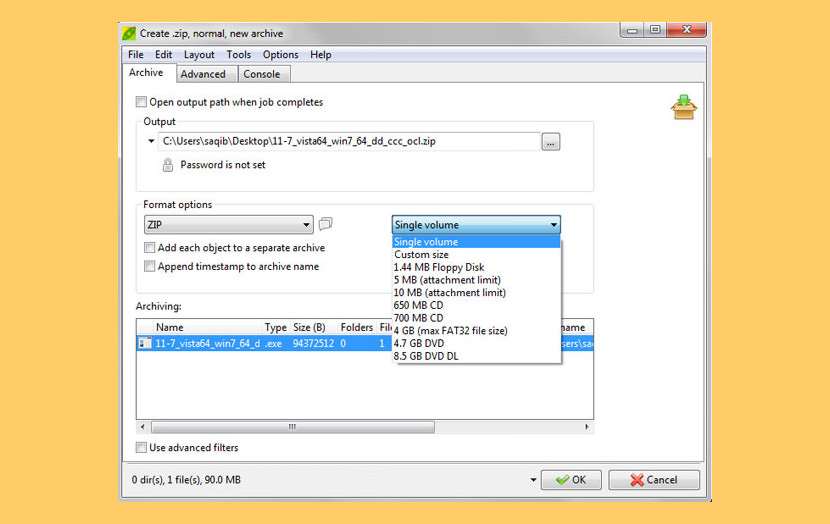Click the password padlock icon
The width and height of the screenshot is (830, 524).
pyautogui.click(x=168, y=165)
